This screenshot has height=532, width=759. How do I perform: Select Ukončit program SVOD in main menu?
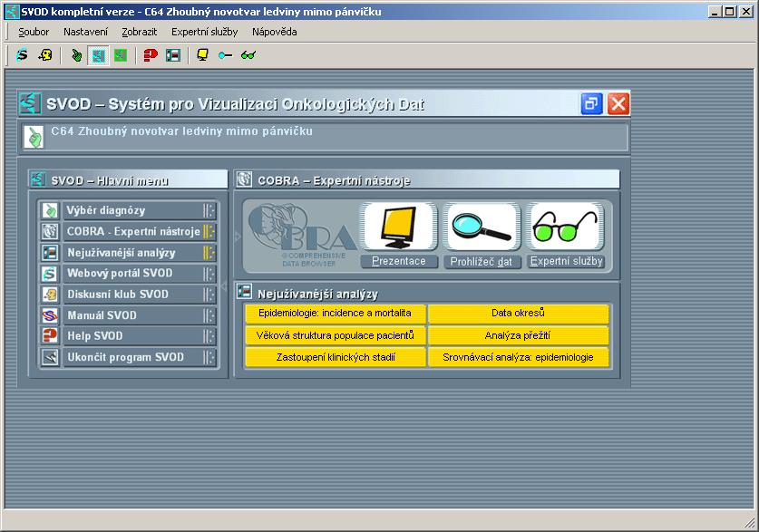click(127, 357)
